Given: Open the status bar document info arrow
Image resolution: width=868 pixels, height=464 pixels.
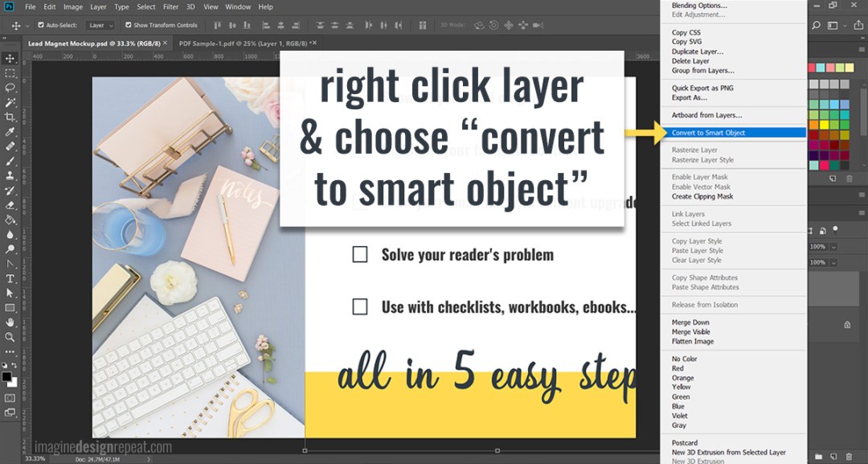Looking at the screenshot, I should point(149,459).
